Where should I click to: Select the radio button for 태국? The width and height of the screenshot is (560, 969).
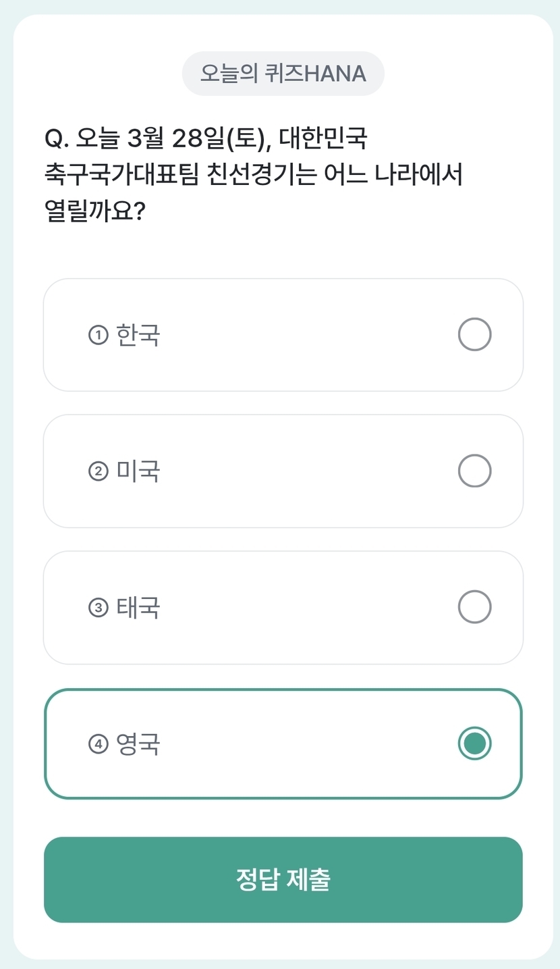(x=474, y=606)
